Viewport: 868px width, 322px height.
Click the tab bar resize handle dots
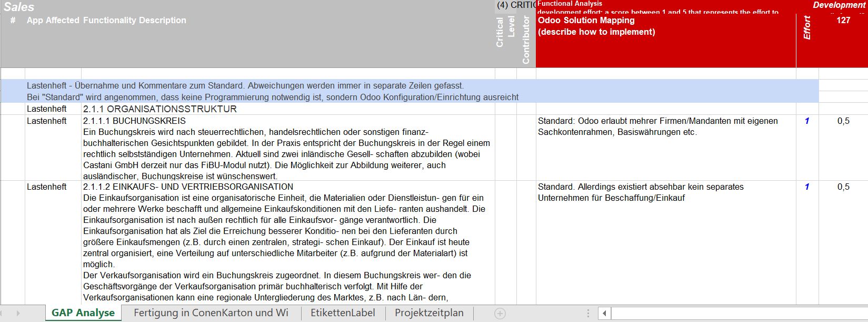[588, 314]
